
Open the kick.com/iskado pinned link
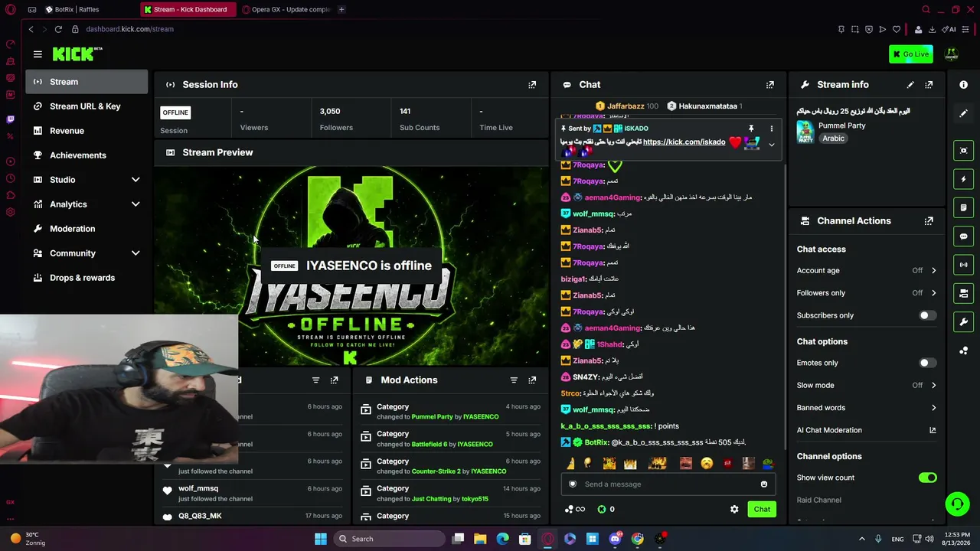684,142
